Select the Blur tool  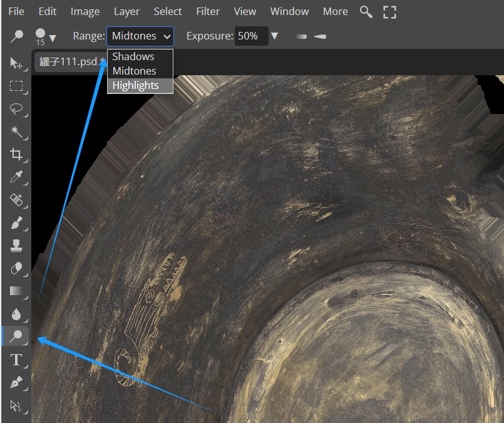(16, 314)
